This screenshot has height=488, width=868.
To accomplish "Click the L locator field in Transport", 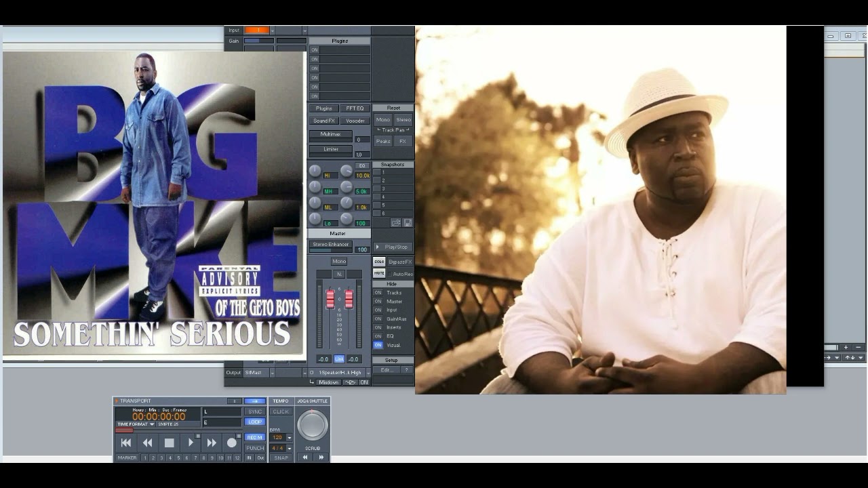I will click(x=222, y=411).
